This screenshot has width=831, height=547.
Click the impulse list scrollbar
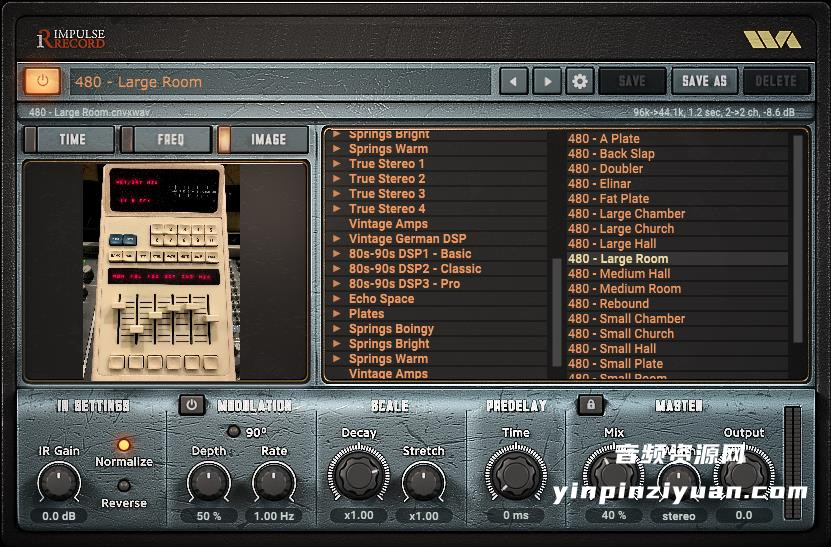[x=798, y=239]
